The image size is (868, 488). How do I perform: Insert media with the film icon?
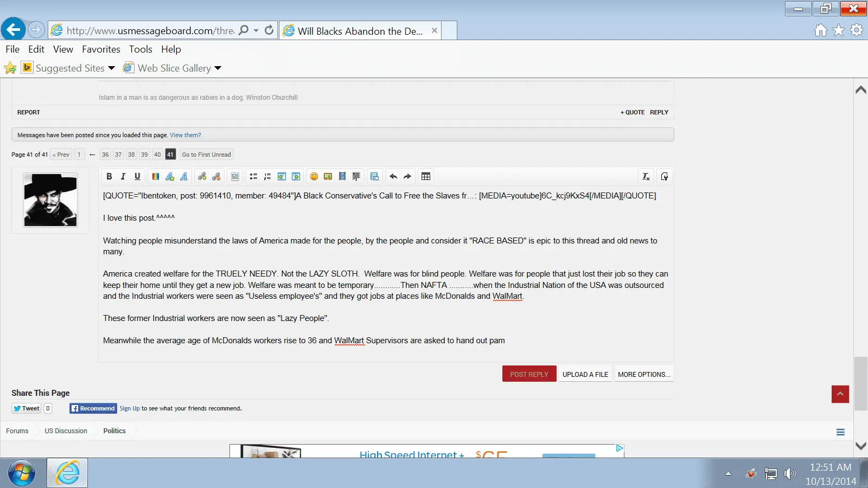(342, 176)
